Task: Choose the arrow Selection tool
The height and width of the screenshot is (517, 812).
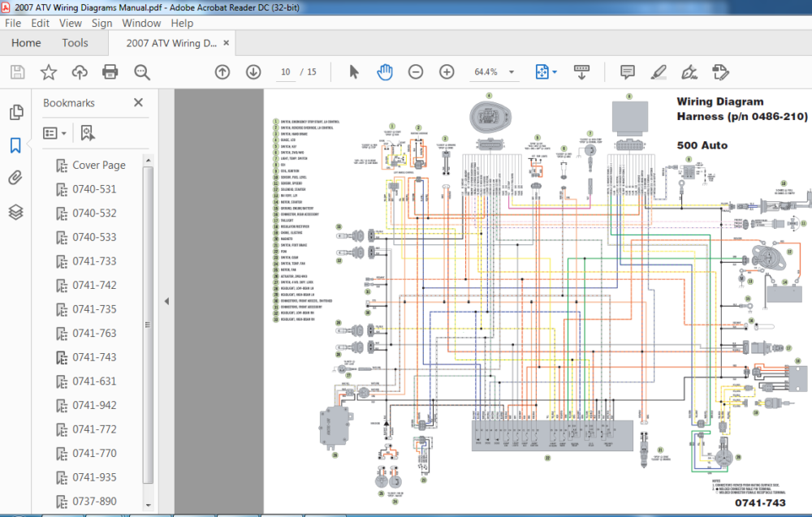Action: pos(354,72)
